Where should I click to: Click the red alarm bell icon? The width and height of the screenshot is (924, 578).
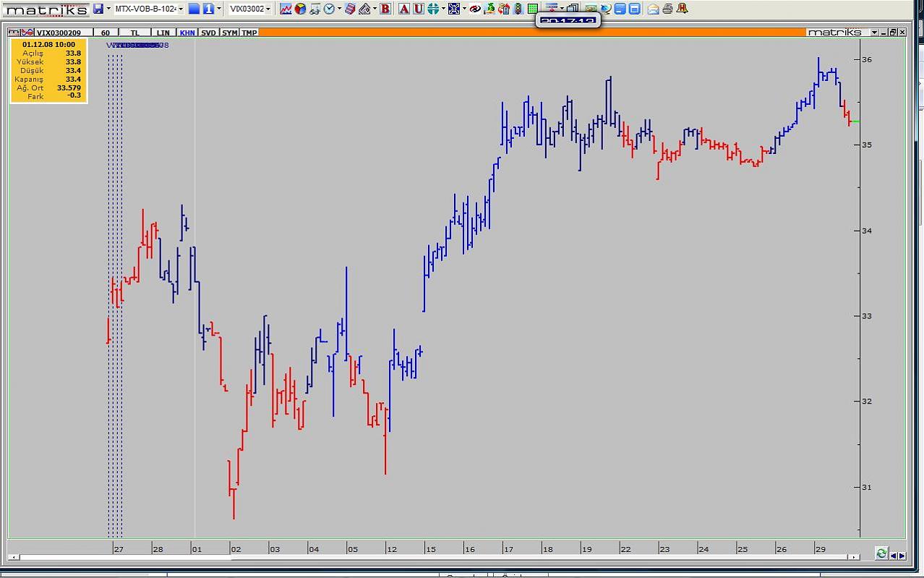tap(682, 9)
